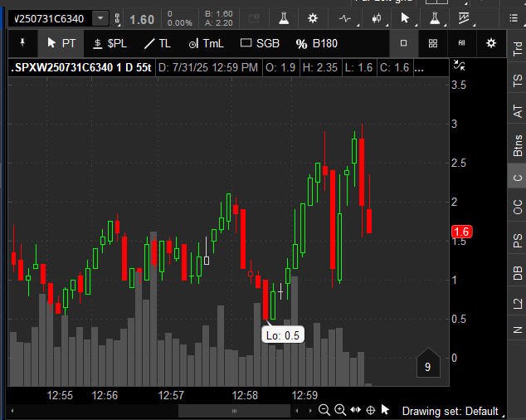Viewport: 526px width, 420px height.
Task: Click the candlestick chart style icon
Action: tap(377, 18)
